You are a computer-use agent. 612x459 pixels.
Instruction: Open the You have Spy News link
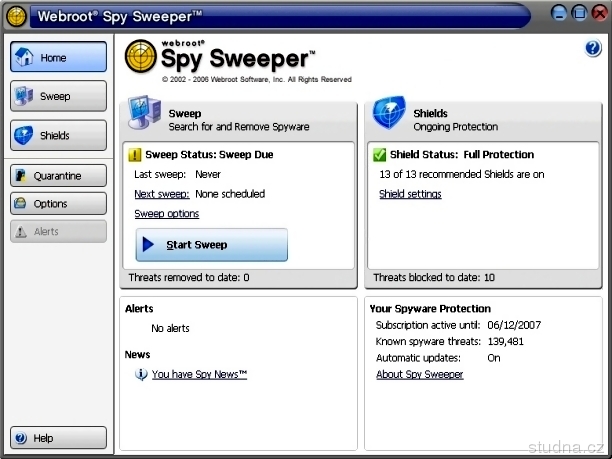click(199, 374)
